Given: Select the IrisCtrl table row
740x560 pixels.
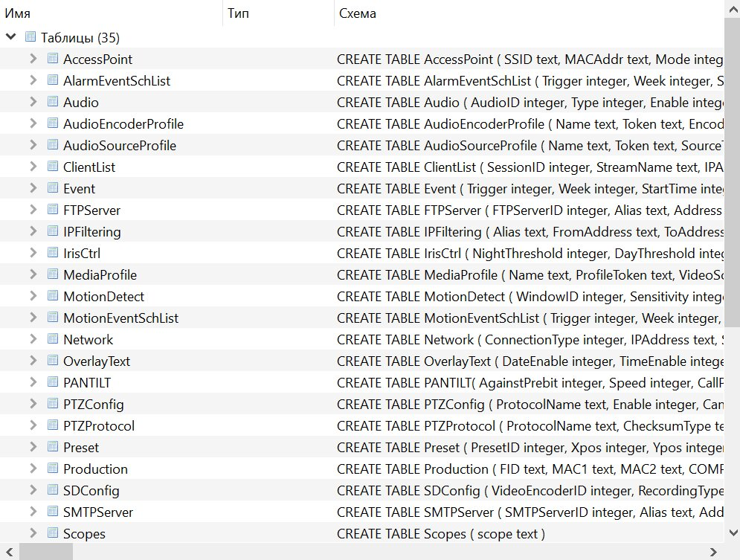Looking at the screenshot, I should pyautogui.click(x=361, y=253).
